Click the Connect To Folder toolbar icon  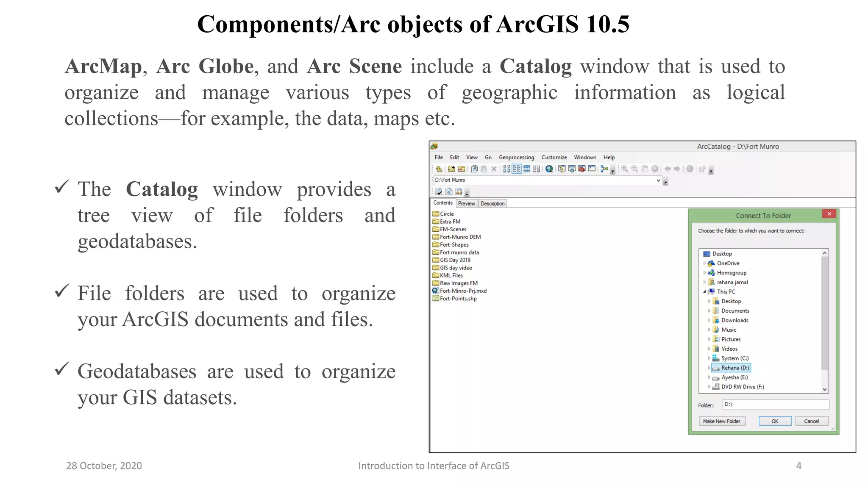point(451,169)
